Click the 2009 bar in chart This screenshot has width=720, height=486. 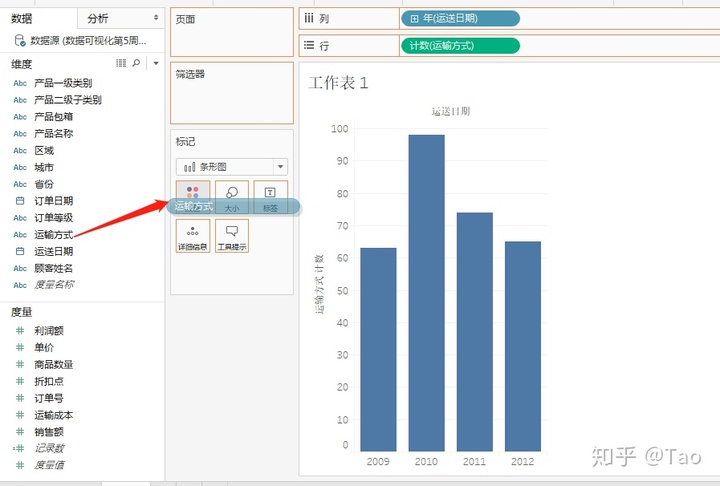coord(378,350)
